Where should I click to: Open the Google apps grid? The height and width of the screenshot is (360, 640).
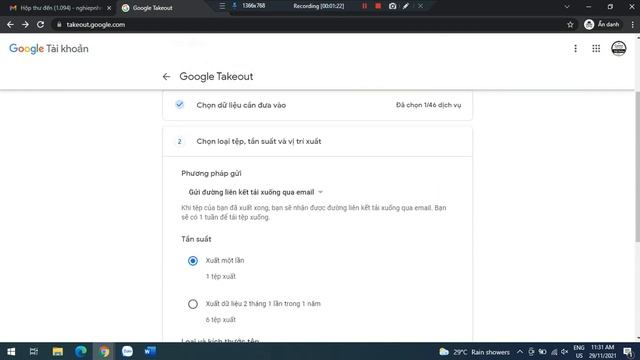596,49
